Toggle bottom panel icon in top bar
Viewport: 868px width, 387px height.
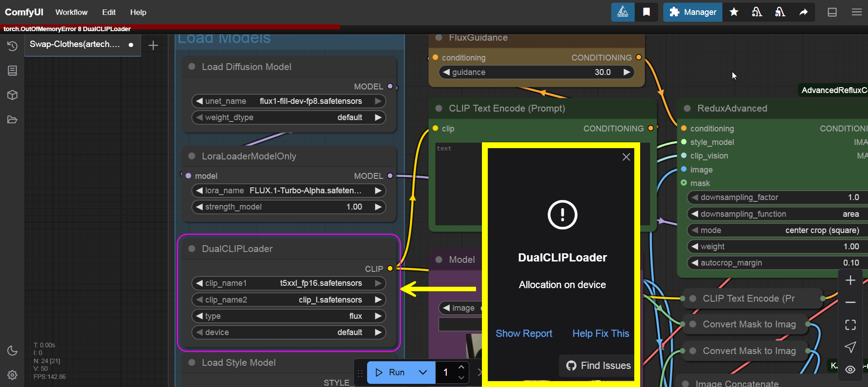tap(832, 12)
